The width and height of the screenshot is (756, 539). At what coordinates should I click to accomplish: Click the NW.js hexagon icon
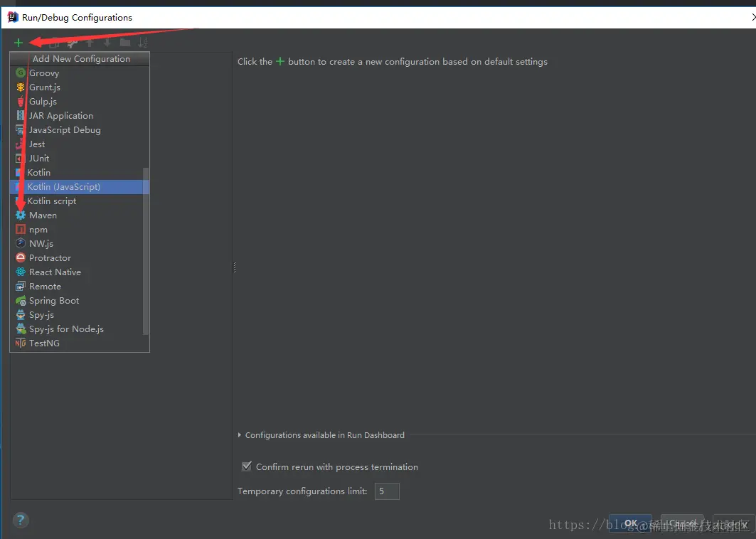[20, 243]
